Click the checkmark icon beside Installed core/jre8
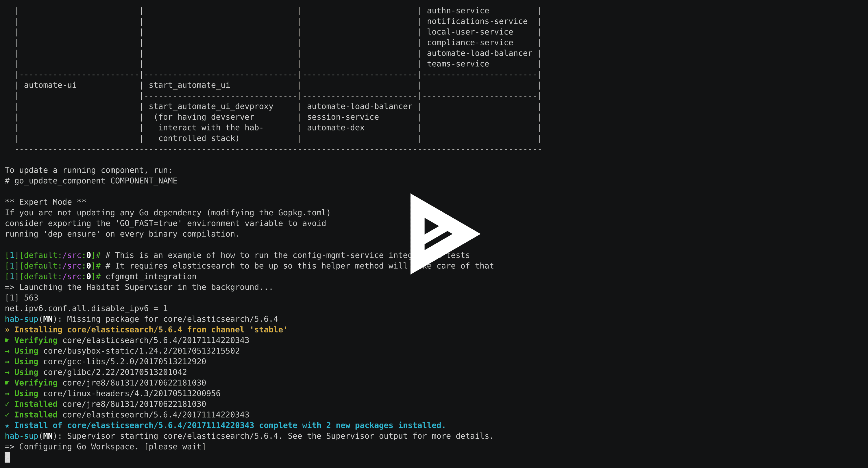 tap(7, 404)
